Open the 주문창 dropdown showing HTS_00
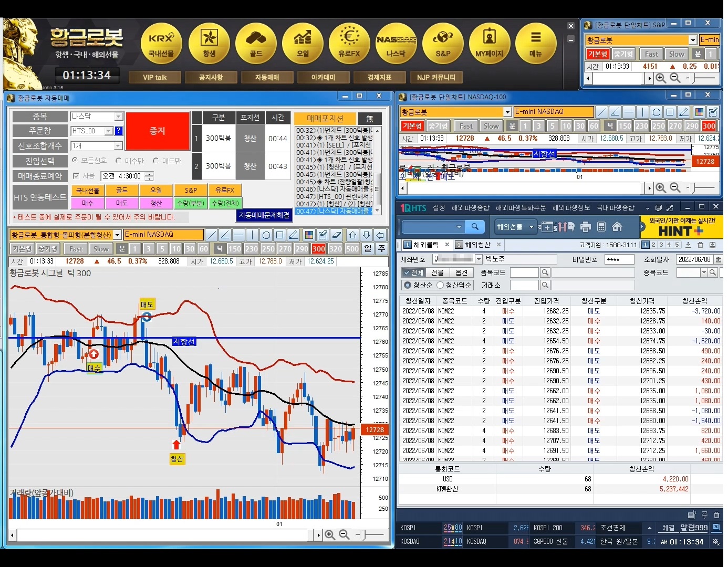 (x=109, y=131)
